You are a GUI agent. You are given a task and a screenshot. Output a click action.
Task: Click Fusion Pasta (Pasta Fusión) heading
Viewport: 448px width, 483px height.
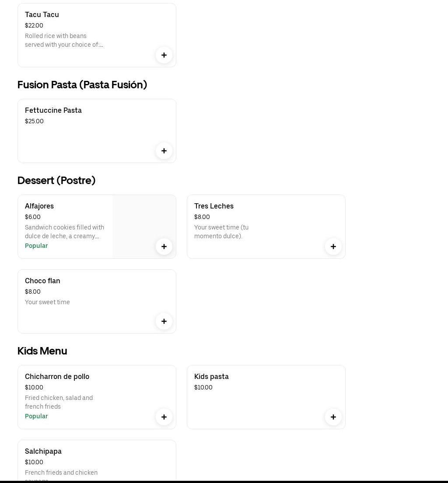click(82, 84)
